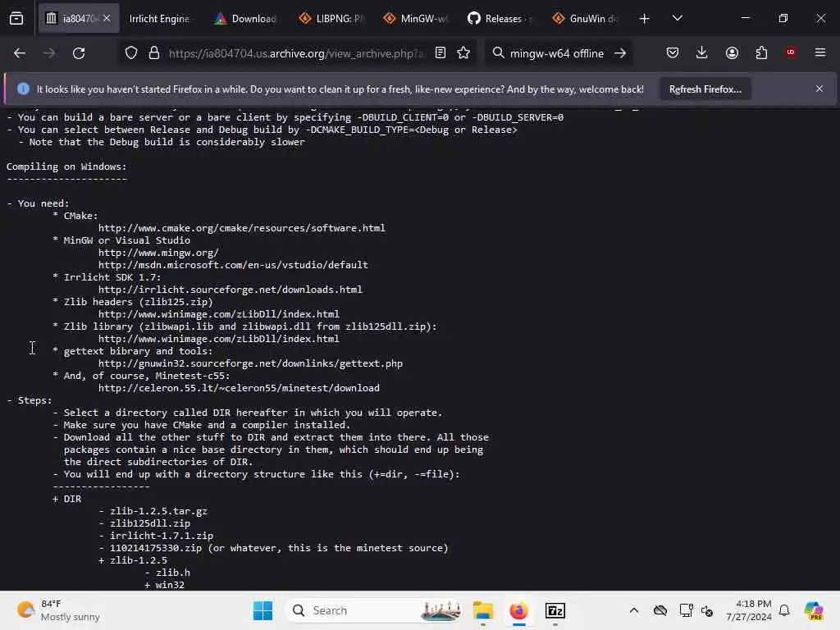Switch to the Download tab

[246, 19]
